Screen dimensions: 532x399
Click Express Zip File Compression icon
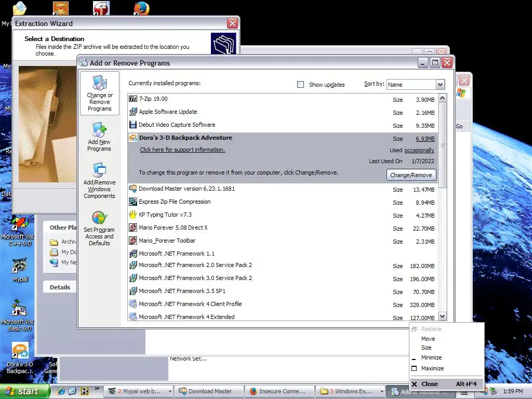(133, 202)
